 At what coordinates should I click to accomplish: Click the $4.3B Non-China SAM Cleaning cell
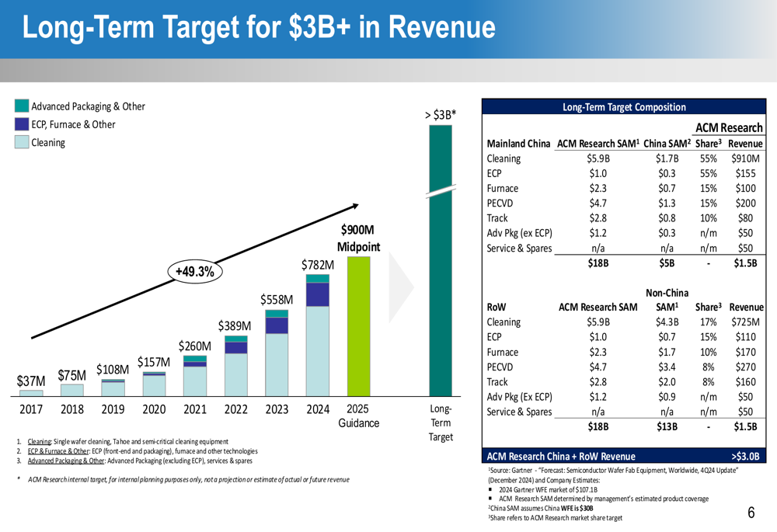tap(667, 322)
